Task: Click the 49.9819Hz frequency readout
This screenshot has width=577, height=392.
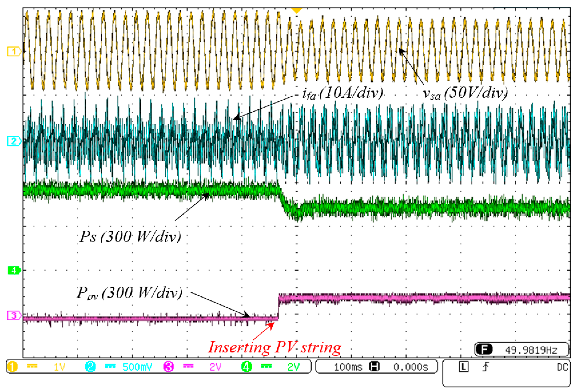Action: (531, 350)
